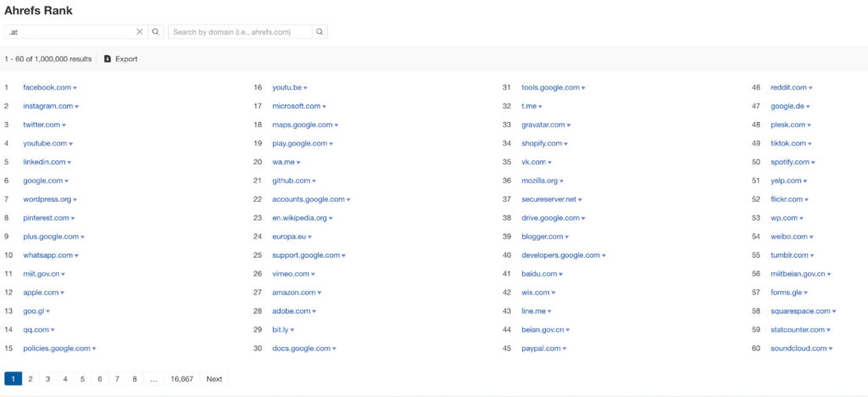This screenshot has width=868, height=397.
Task: Open the soundcloud.com dropdown caret
Action: point(831,349)
